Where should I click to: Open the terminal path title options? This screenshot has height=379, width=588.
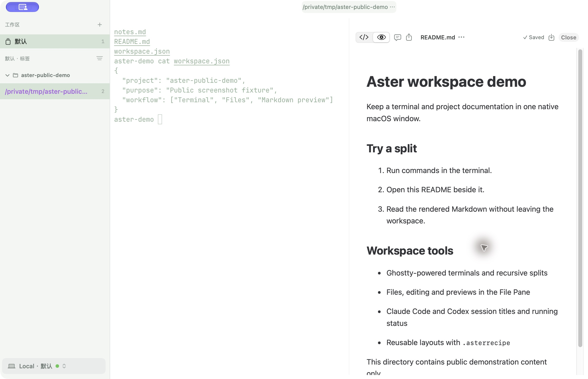(392, 7)
